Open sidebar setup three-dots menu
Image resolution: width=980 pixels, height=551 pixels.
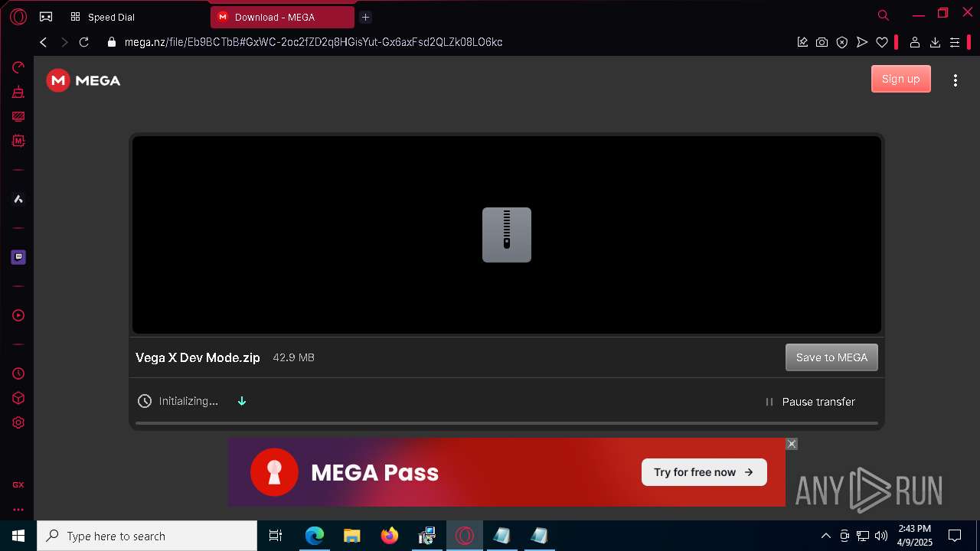coord(18,509)
